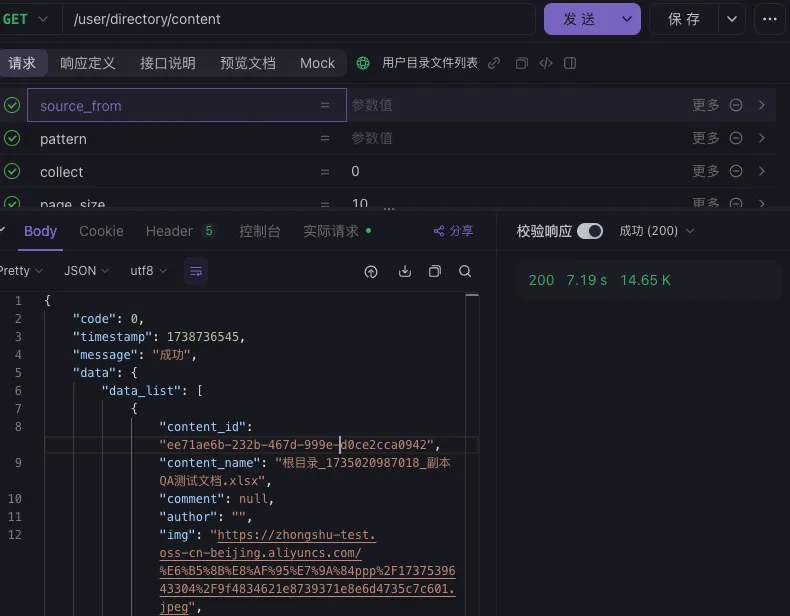Select the Body response tab
Image resolution: width=790 pixels, height=616 pixels.
coord(40,231)
